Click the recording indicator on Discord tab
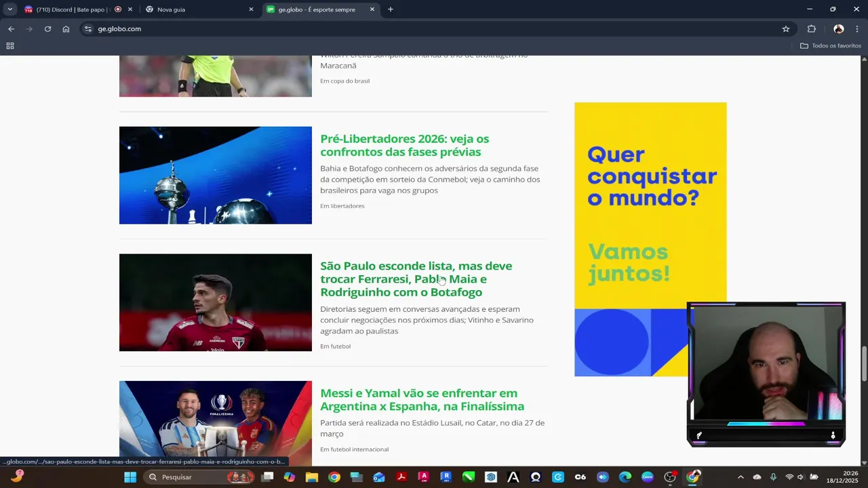Image resolution: width=868 pixels, height=488 pixels. click(118, 9)
